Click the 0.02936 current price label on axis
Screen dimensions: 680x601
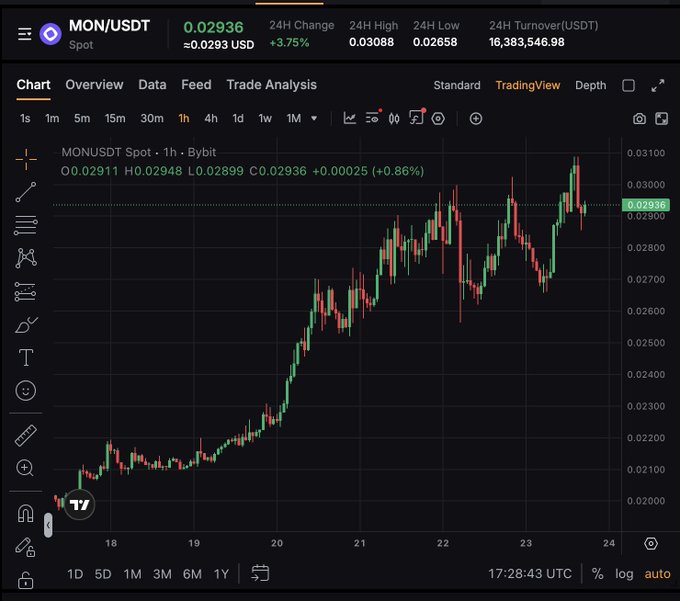(x=646, y=205)
